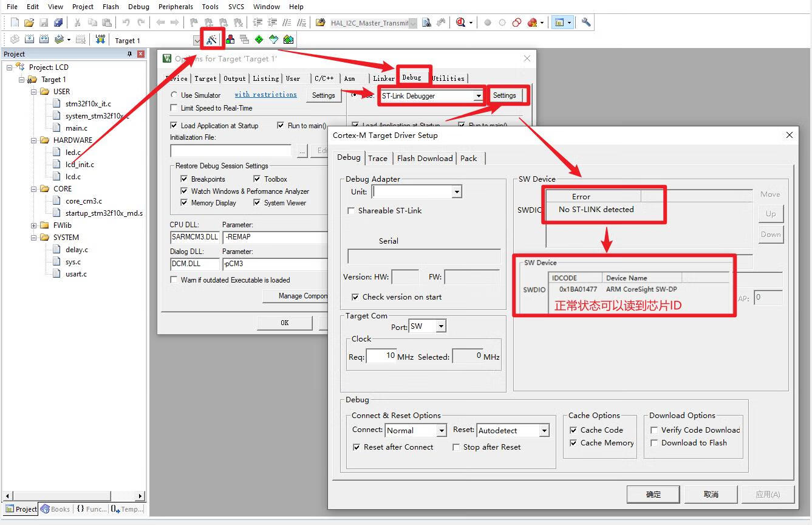
Task: Enable Verify Code Download checkbox
Action: (654, 430)
